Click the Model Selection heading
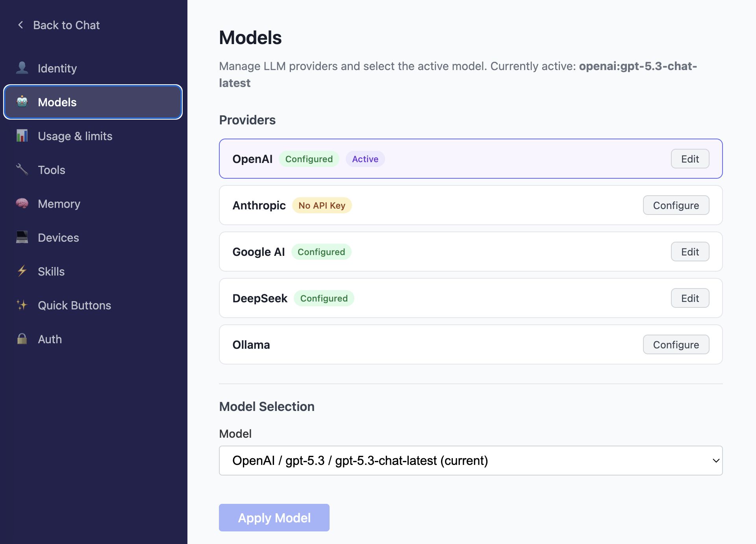Viewport: 756px width, 544px height. [x=267, y=407]
